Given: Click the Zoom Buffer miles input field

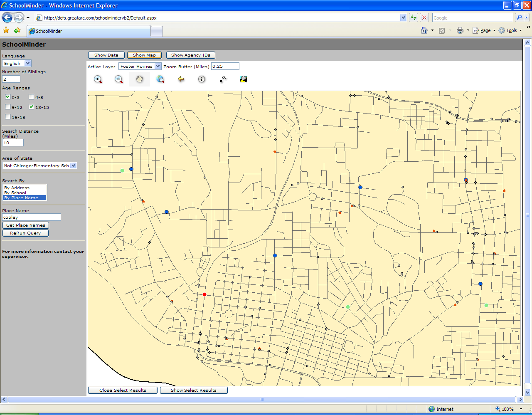Looking at the screenshot, I should (225, 66).
